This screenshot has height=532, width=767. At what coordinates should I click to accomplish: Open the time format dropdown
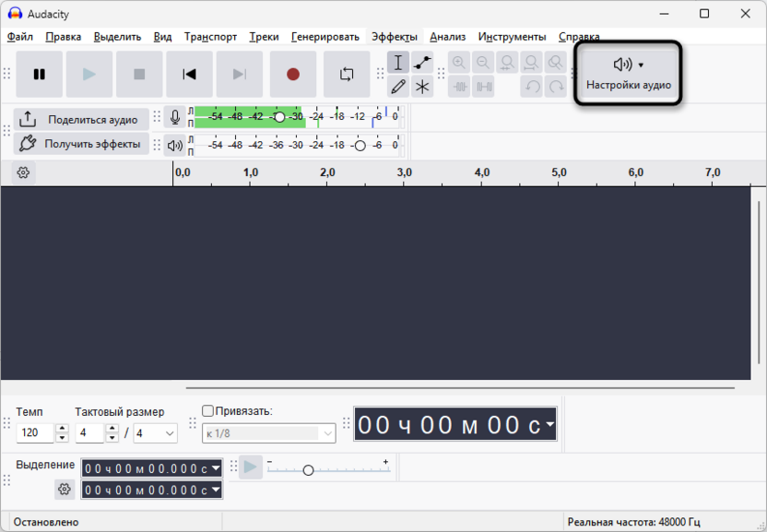550,424
